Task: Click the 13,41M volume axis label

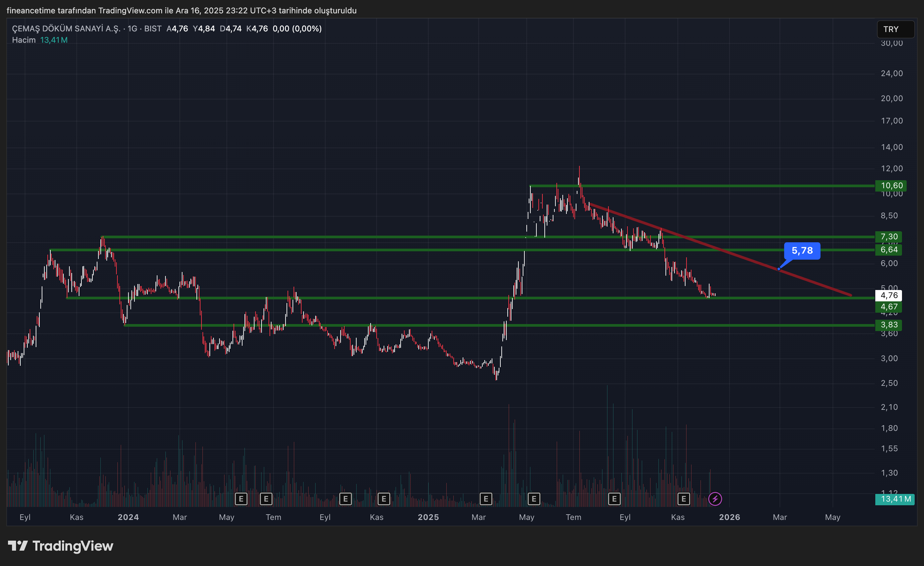Action: (x=895, y=499)
